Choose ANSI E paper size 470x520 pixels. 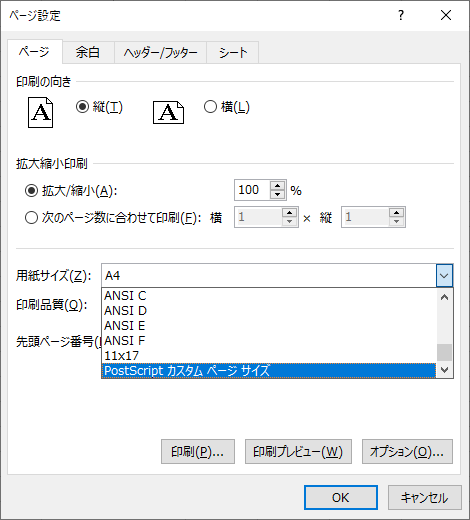point(268,326)
